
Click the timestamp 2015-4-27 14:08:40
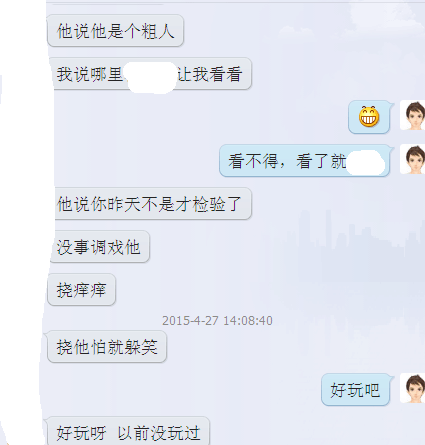click(217, 321)
